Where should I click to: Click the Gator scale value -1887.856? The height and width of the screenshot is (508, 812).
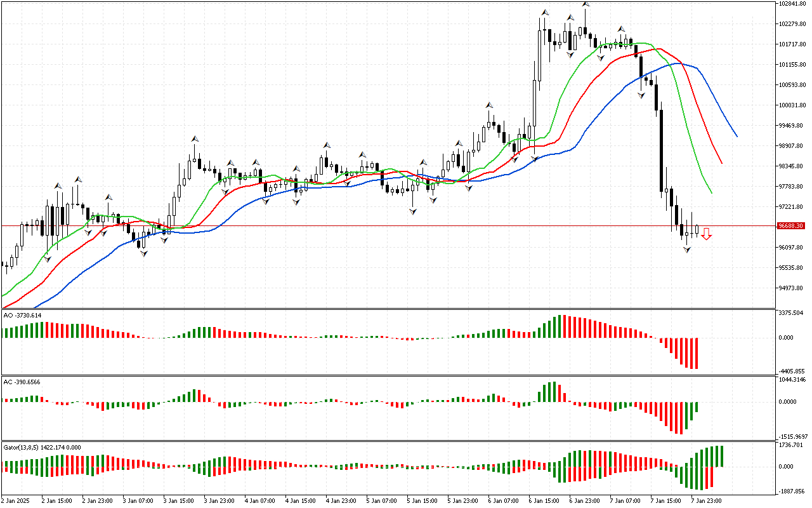792,491
